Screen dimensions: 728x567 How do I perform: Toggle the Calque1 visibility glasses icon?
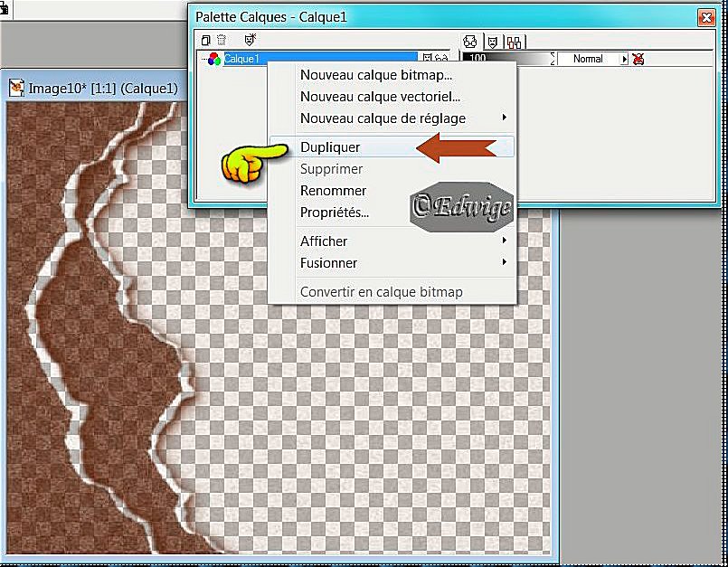pyautogui.click(x=441, y=58)
